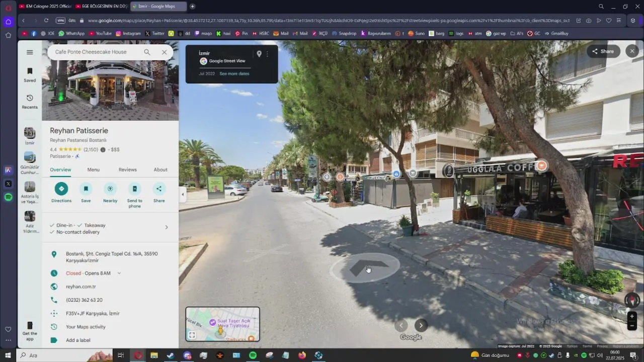This screenshot has width=644, height=362.
Task: Zoom out Street View with minus button
Action: click(632, 326)
